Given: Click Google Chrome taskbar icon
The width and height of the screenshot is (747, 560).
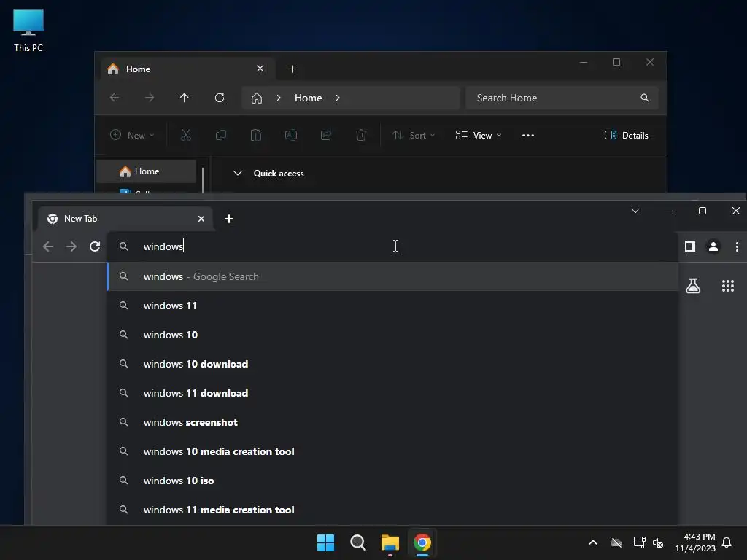Looking at the screenshot, I should (x=422, y=542).
